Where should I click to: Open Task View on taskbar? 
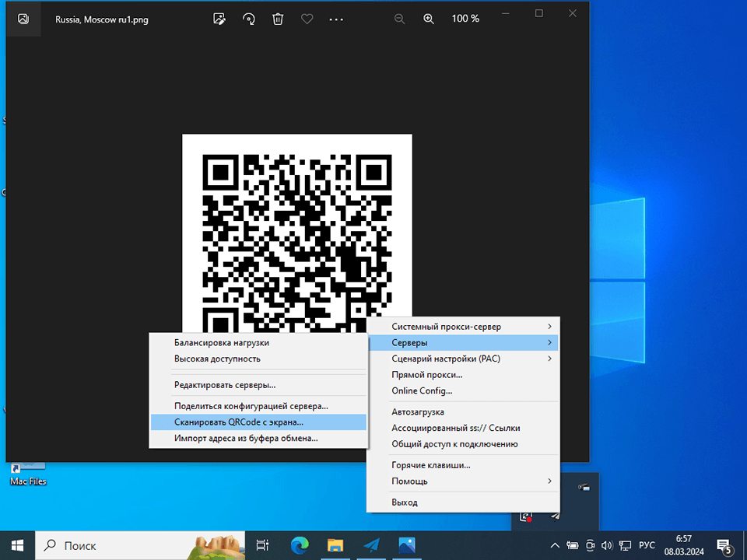pyautogui.click(x=262, y=545)
